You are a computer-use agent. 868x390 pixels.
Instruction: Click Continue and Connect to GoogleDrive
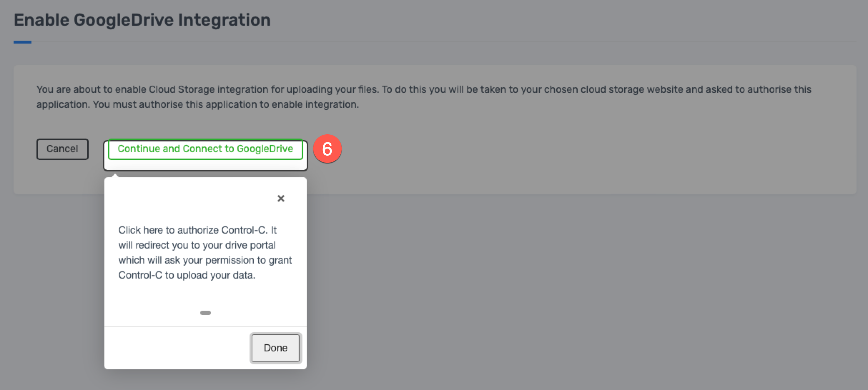pos(205,149)
